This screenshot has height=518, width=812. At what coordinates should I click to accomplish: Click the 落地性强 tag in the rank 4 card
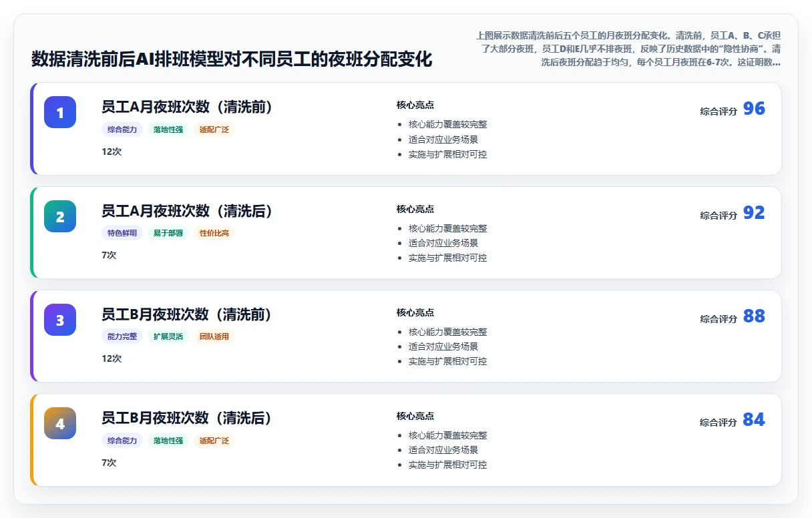point(168,441)
